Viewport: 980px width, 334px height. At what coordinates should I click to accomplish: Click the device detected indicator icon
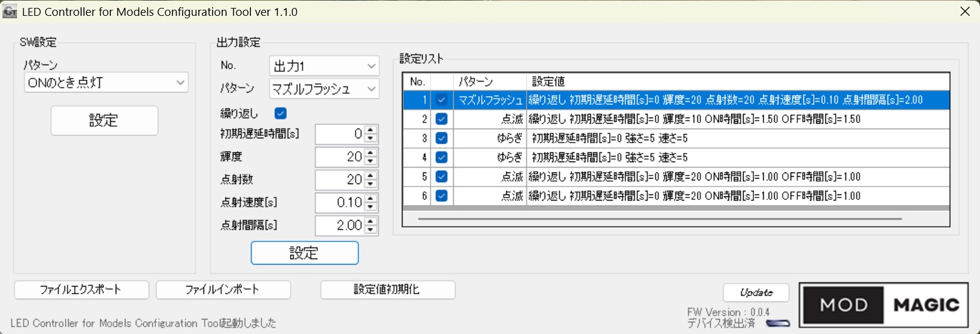tap(778, 323)
